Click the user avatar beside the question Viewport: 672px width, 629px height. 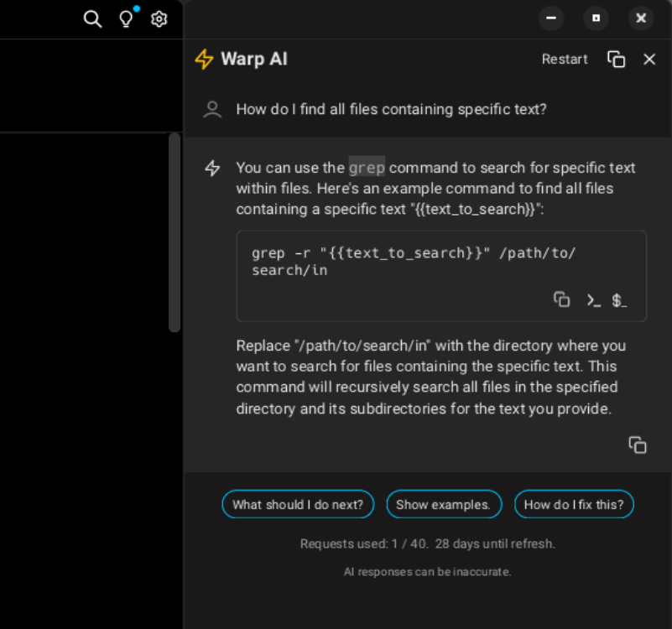(211, 109)
